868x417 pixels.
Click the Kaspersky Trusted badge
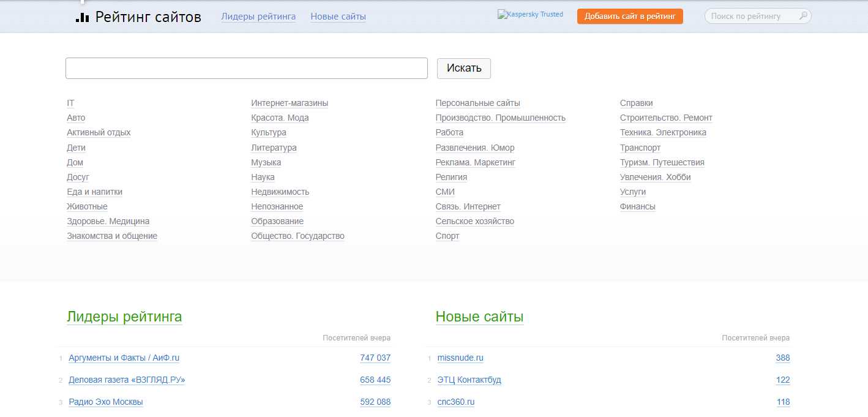pyautogui.click(x=530, y=13)
